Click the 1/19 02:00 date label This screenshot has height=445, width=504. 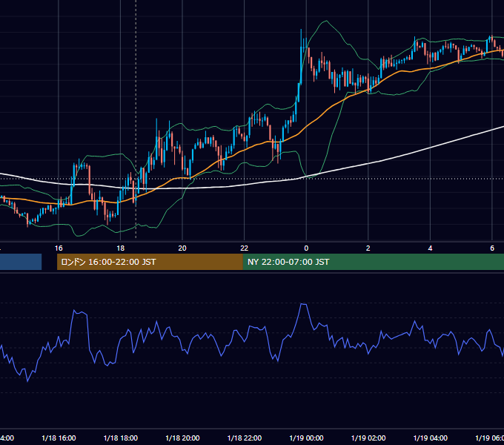pyautogui.click(x=368, y=438)
